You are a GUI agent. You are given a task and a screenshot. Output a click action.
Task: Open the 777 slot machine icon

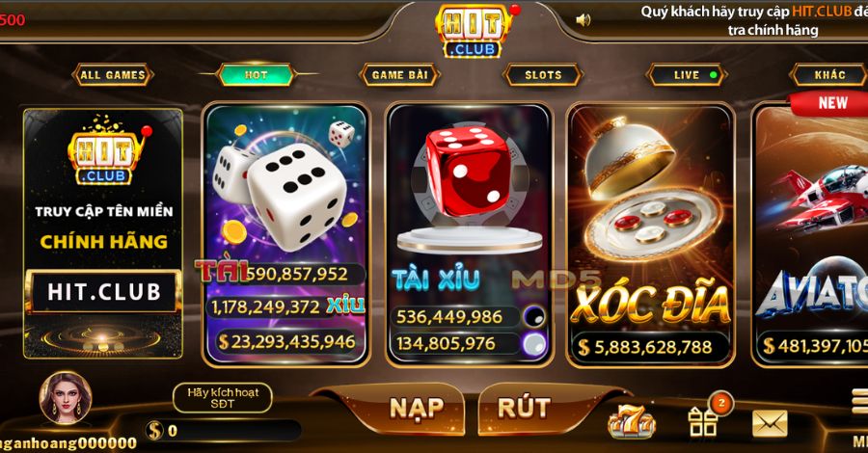(x=631, y=421)
